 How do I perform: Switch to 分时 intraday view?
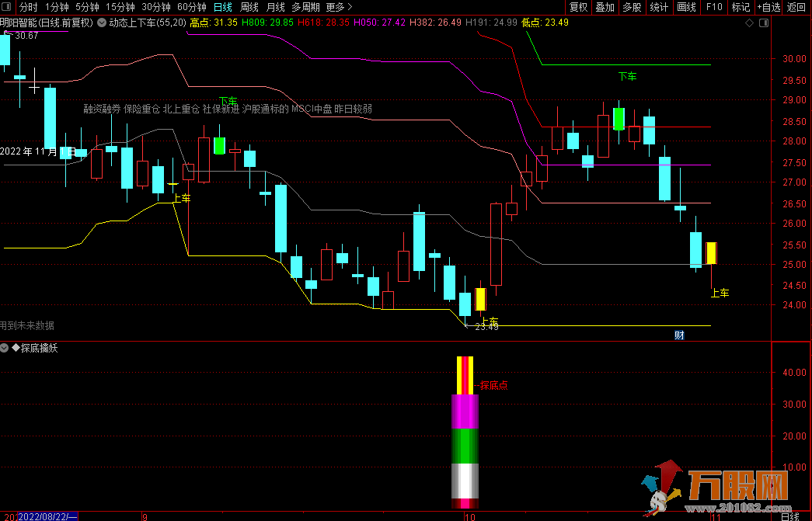[x=29, y=7]
